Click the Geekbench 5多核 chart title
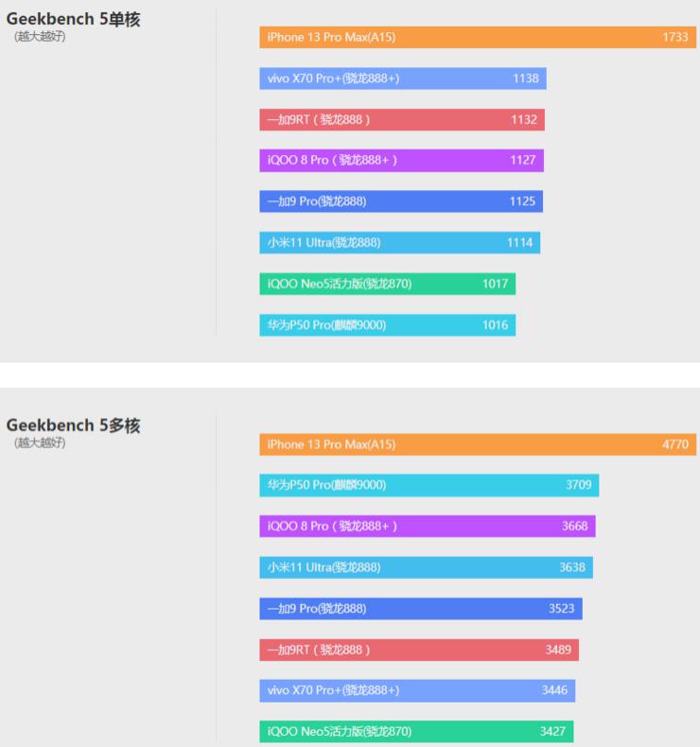Image resolution: width=700 pixels, height=747 pixels. [x=74, y=426]
